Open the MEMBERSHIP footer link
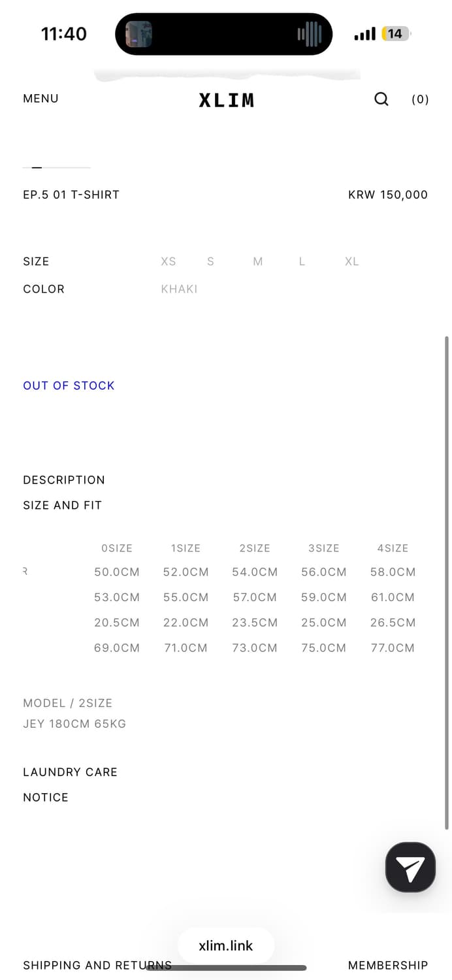This screenshot has height=980, width=452. coord(388,966)
